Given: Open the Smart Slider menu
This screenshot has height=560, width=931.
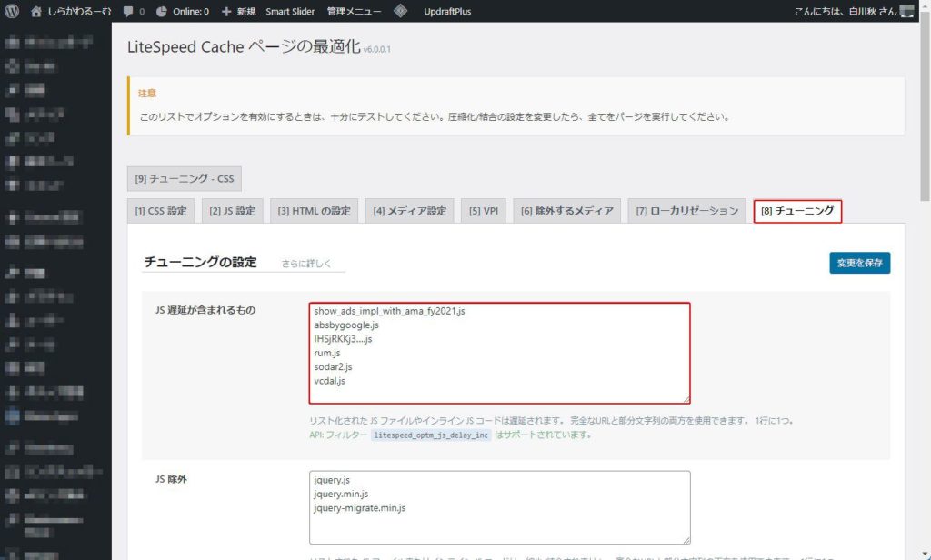Looking at the screenshot, I should (x=291, y=12).
